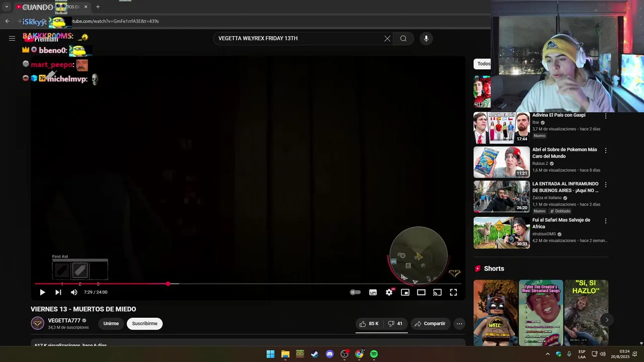Open the player settings gear
644x362 pixels.
point(389,292)
